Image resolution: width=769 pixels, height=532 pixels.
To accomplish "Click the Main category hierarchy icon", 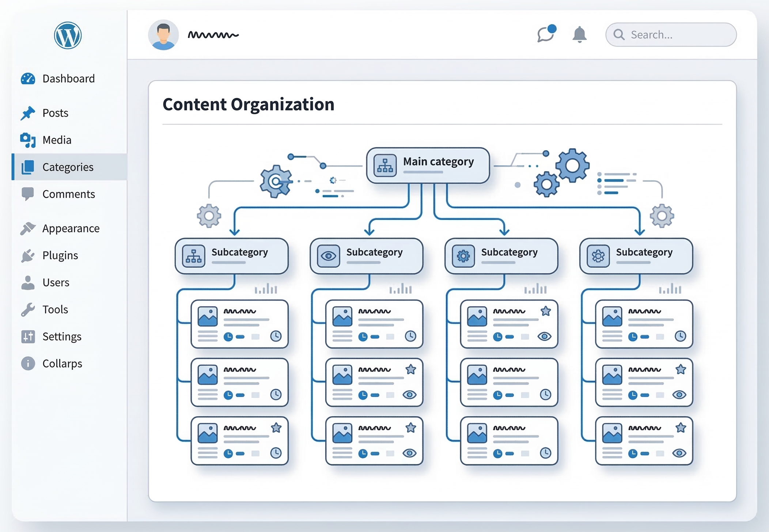I will (x=385, y=166).
